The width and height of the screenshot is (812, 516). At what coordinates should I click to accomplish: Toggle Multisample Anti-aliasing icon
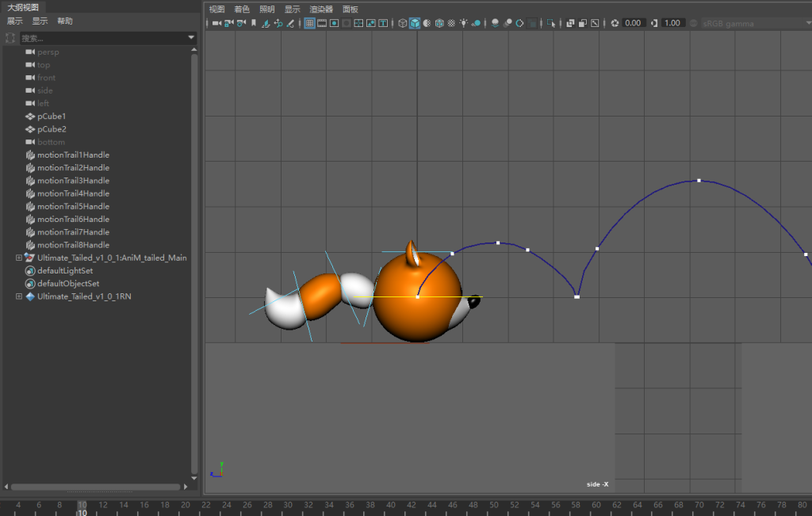[520, 23]
